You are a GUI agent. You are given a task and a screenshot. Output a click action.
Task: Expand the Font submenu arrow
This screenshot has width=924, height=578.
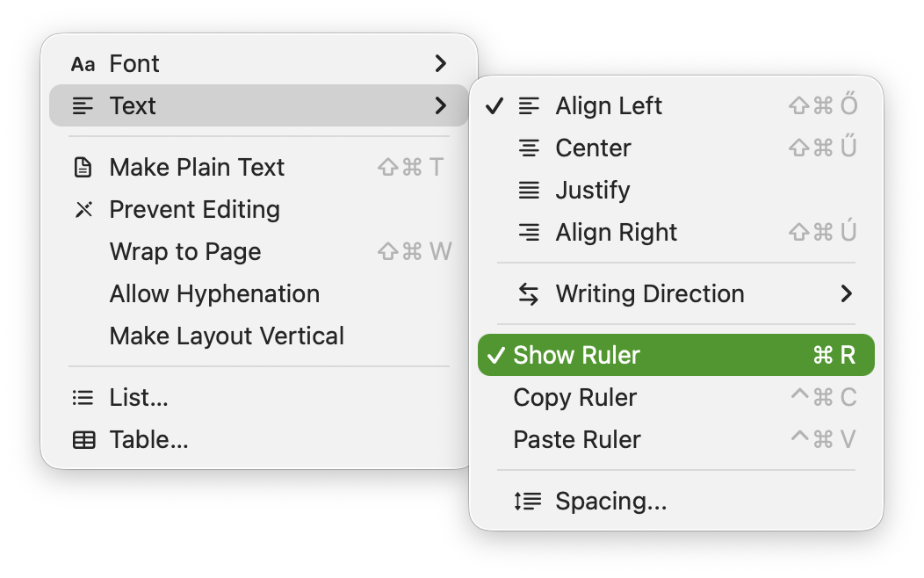point(441,64)
